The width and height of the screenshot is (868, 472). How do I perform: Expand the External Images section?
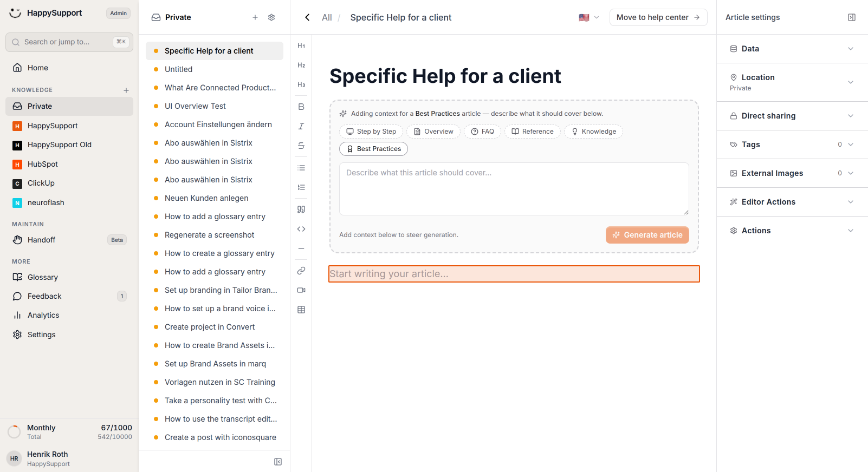792,173
